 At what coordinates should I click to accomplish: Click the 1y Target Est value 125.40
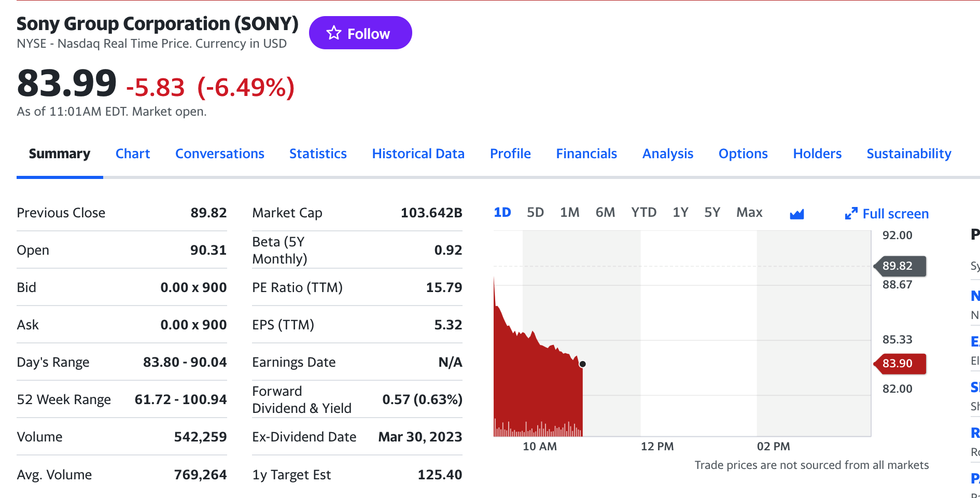(x=440, y=475)
